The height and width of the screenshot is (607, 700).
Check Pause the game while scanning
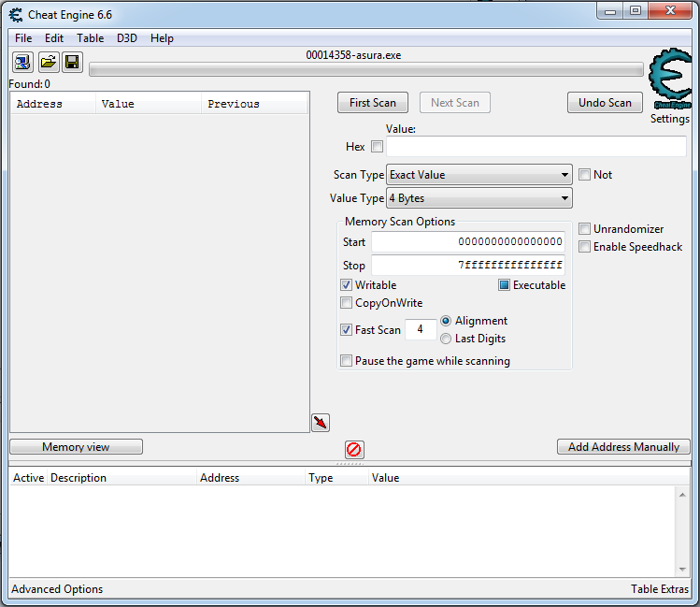[347, 360]
